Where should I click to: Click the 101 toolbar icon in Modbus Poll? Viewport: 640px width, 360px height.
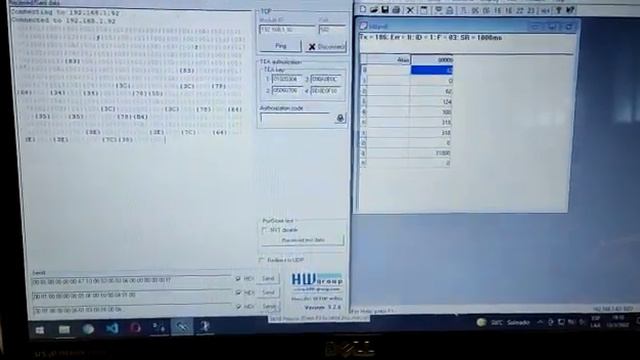point(545,11)
